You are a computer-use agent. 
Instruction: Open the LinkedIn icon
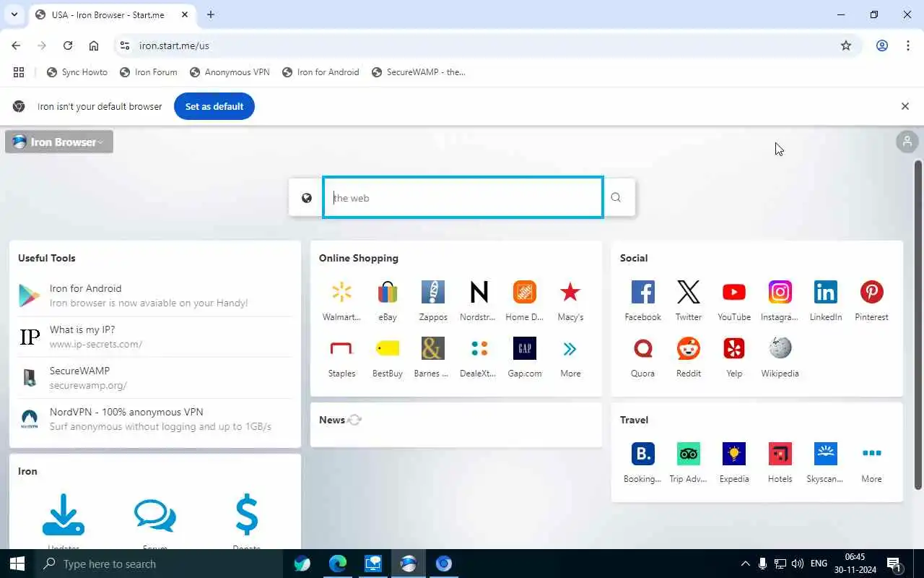(826, 292)
